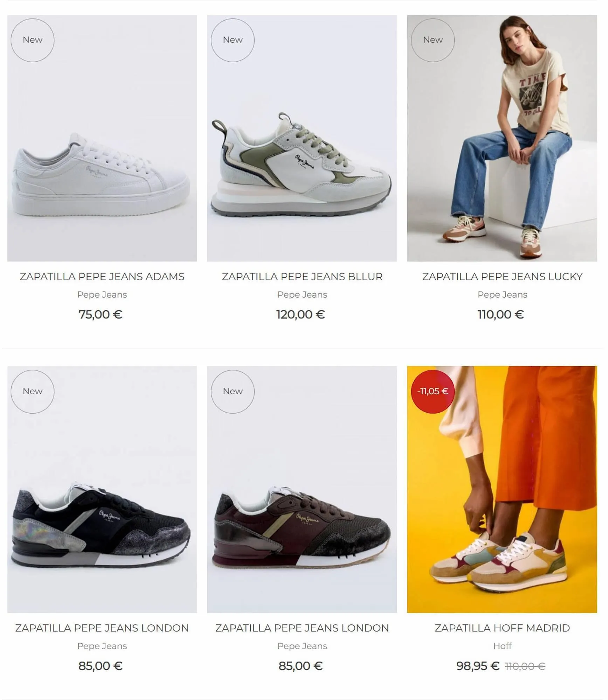The image size is (608, 700).
Task: Open the black London sneaker image
Action: click(x=102, y=490)
